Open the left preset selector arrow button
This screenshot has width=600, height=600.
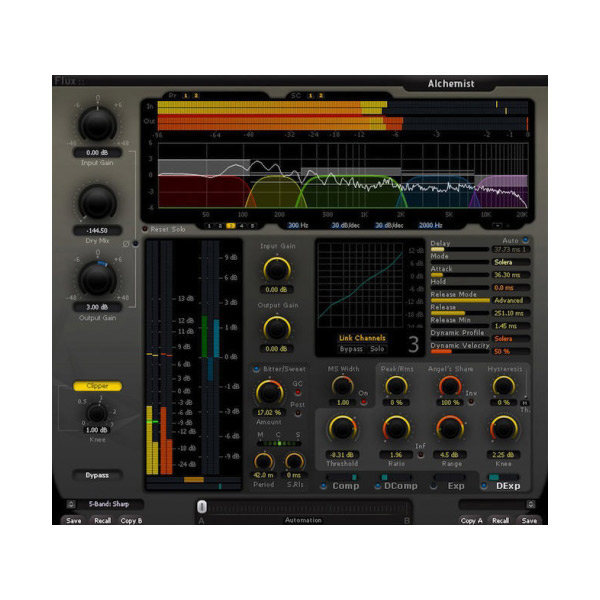click(x=71, y=504)
